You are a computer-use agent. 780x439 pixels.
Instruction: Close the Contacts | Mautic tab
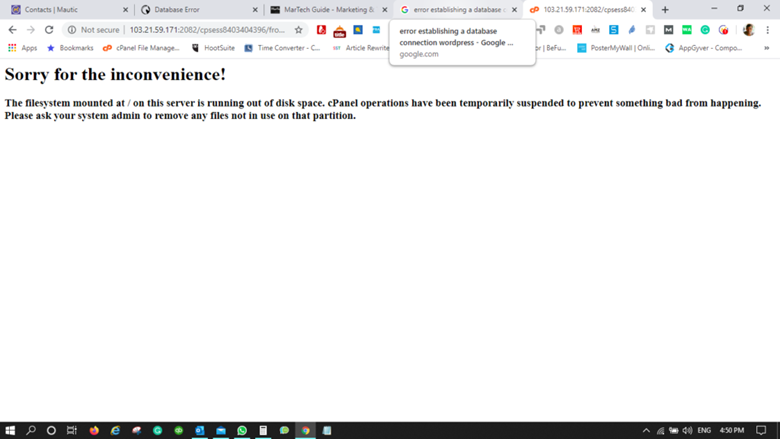click(x=125, y=9)
